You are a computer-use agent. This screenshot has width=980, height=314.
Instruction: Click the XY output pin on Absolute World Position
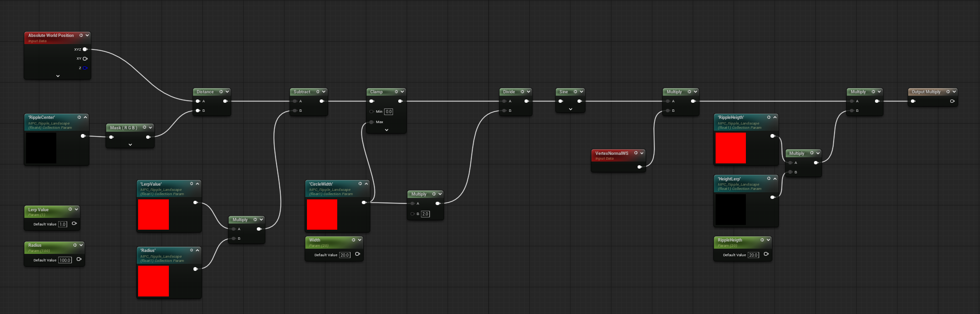pos(85,59)
